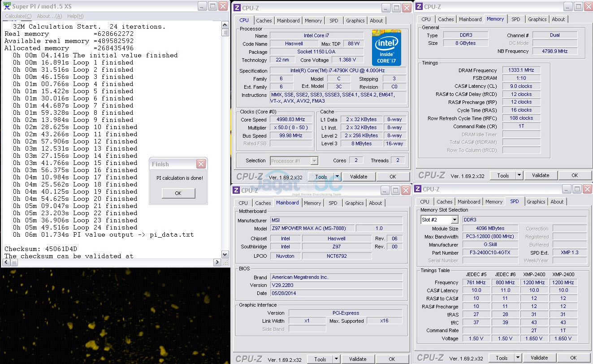This screenshot has height=364, width=593.
Task: Click the Super PI title bar icon
Action: click(7, 6)
